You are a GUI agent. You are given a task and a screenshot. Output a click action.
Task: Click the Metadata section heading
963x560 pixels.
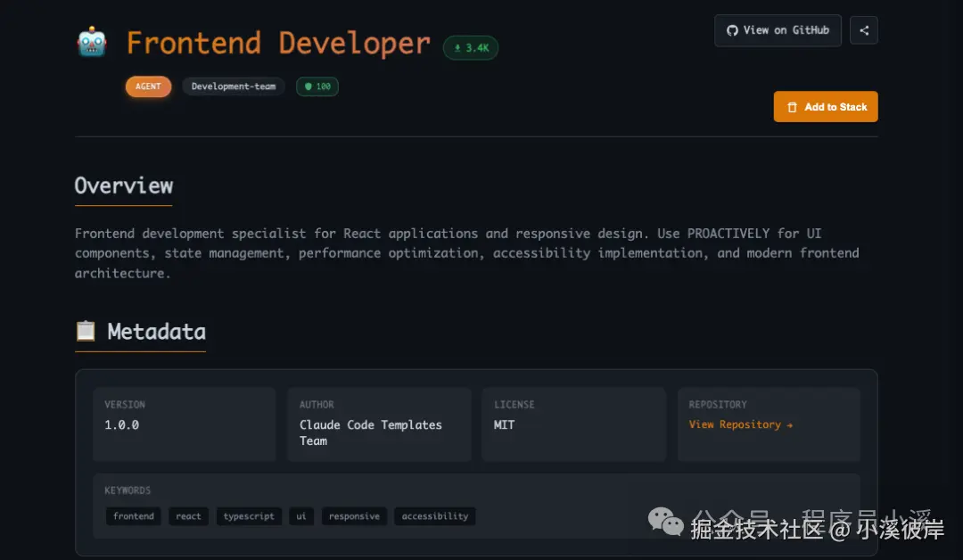(x=157, y=332)
